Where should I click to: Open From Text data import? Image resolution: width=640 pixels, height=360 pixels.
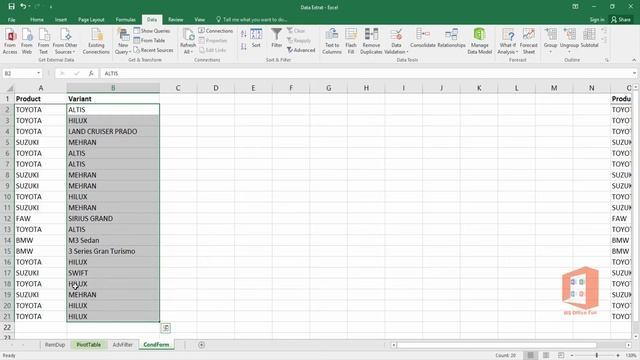(43, 41)
